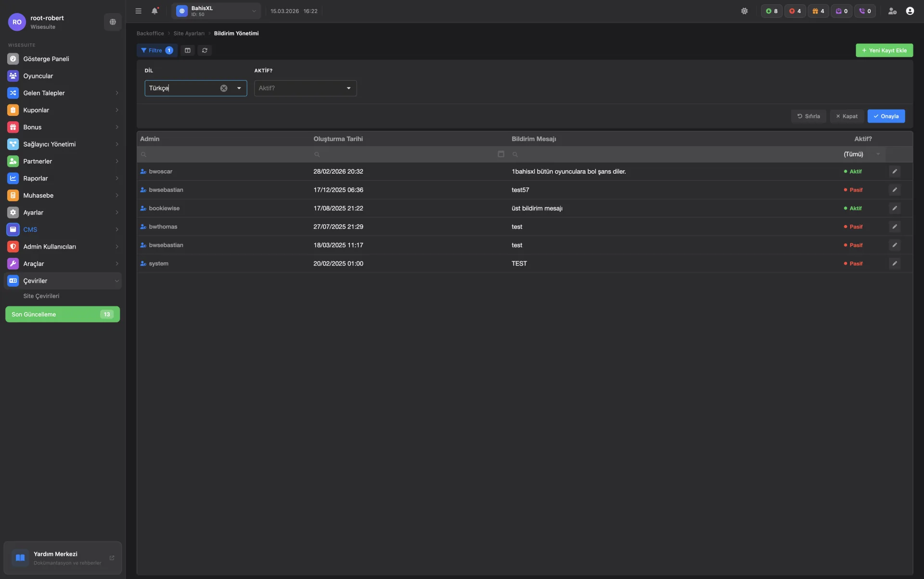
Task: Clear the Türkçe language selection
Action: [224, 88]
